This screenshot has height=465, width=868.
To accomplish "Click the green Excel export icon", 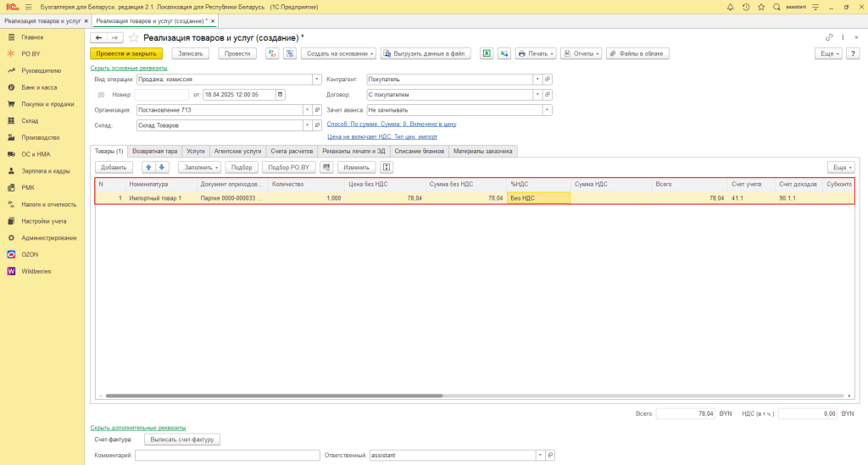I will pos(487,53).
